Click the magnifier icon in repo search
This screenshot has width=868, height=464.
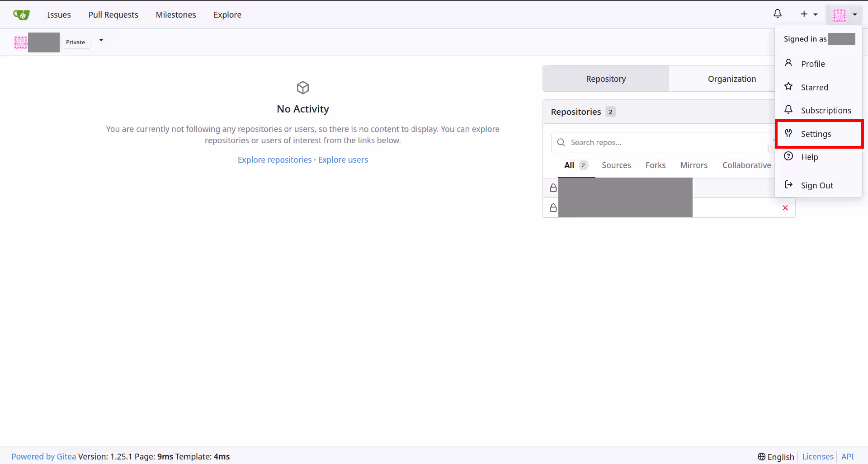tap(561, 142)
